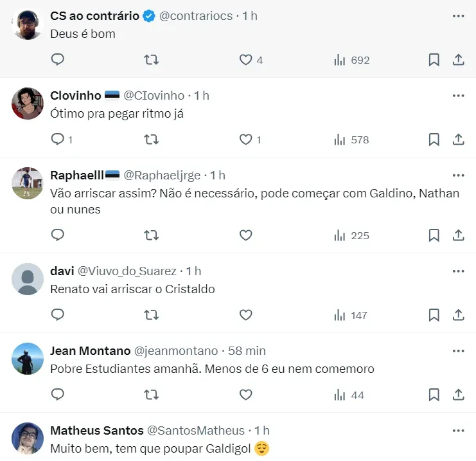Reply to davi's Cristaldo tweet

click(58, 315)
